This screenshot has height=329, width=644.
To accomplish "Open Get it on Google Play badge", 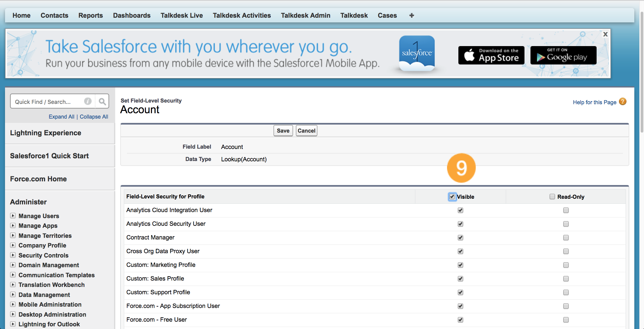I will pos(563,55).
